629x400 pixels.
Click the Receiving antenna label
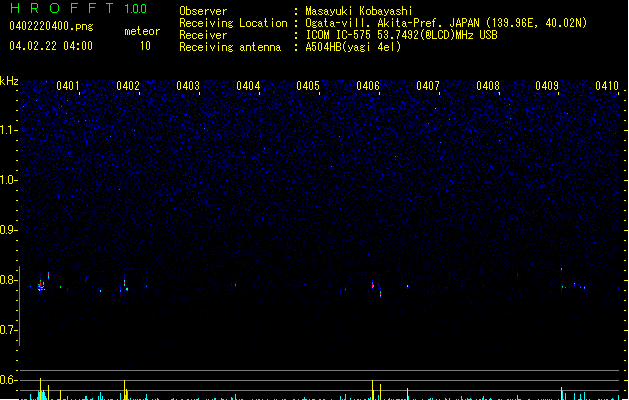click(230, 47)
